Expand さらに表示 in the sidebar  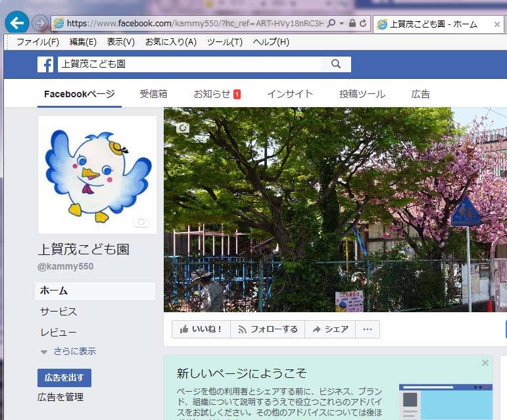[x=68, y=352]
